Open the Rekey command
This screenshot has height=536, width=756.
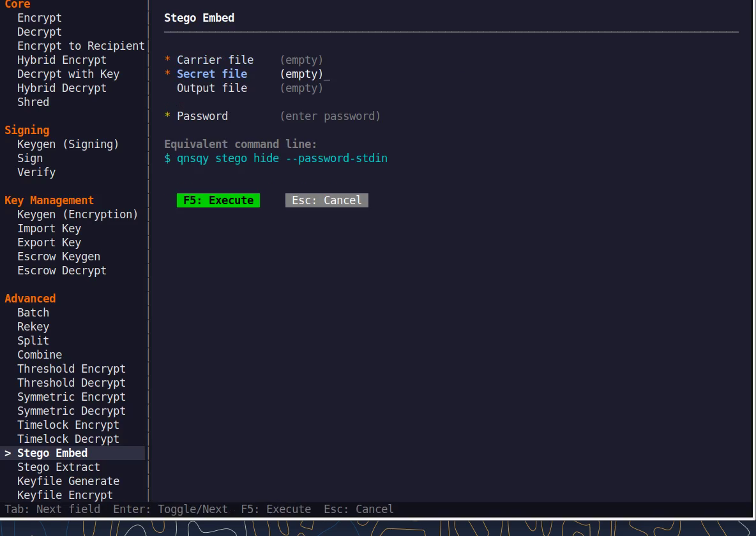33,326
